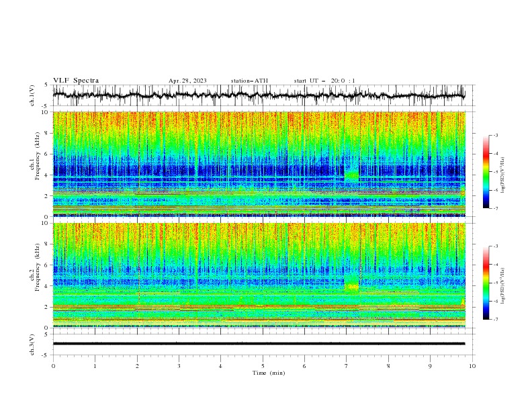Screen dimensions: 532x411
Task: Click the flat ch.3 voltage trace
Action: point(259,344)
